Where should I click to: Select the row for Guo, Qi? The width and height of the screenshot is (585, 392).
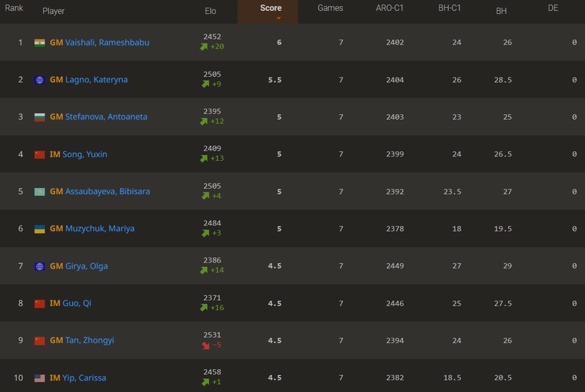click(292, 304)
